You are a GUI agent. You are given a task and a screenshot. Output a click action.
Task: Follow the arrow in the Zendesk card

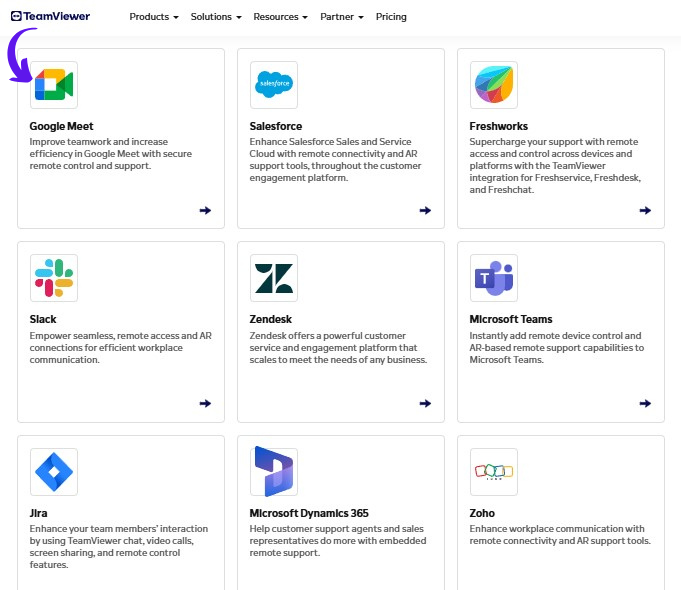(425, 404)
